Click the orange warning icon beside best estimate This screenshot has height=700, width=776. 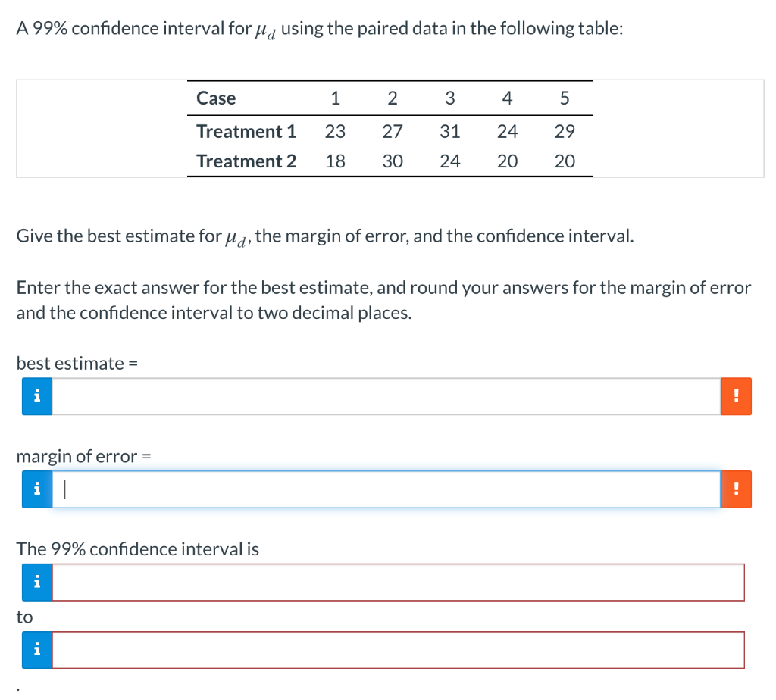736,395
